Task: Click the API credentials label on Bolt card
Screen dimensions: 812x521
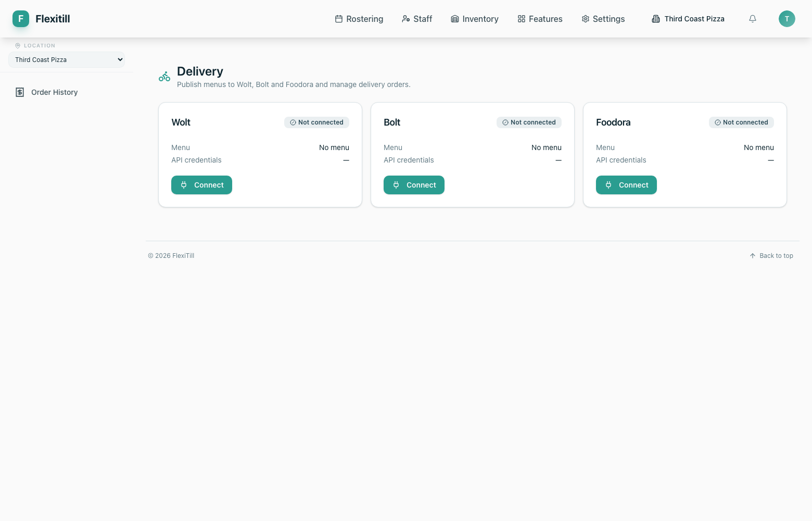Action: pos(409,160)
